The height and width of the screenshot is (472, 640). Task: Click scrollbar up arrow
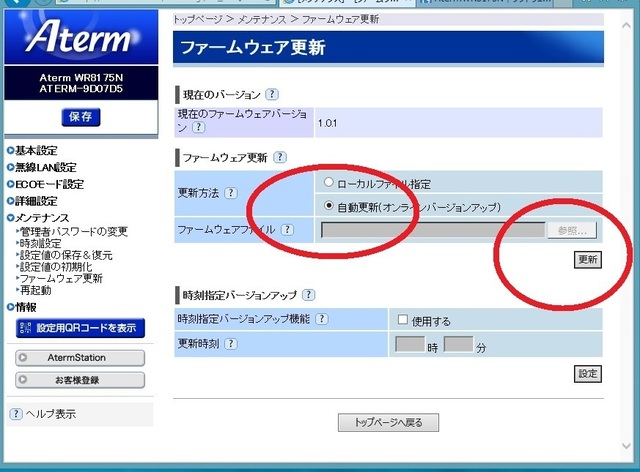click(x=626, y=25)
